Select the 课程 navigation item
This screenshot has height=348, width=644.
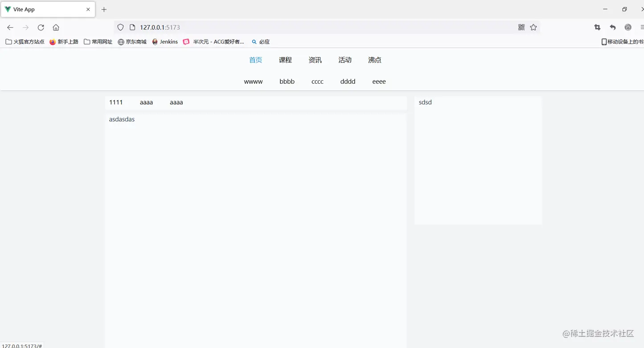(x=285, y=60)
